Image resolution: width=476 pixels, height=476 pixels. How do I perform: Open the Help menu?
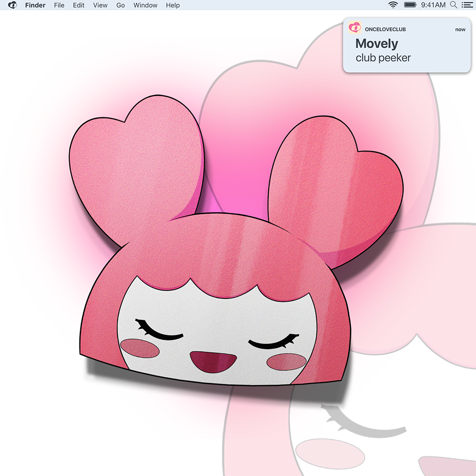tap(173, 5)
